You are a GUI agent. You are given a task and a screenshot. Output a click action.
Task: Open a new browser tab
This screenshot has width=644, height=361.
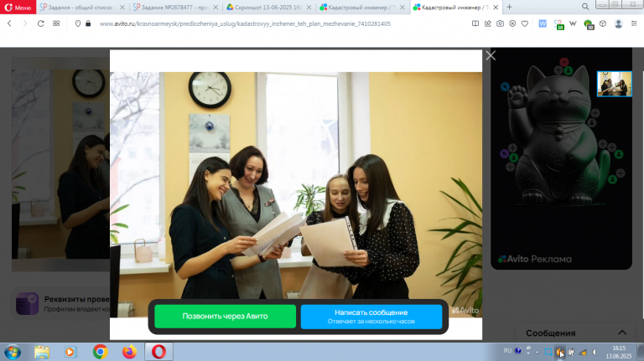509,7
